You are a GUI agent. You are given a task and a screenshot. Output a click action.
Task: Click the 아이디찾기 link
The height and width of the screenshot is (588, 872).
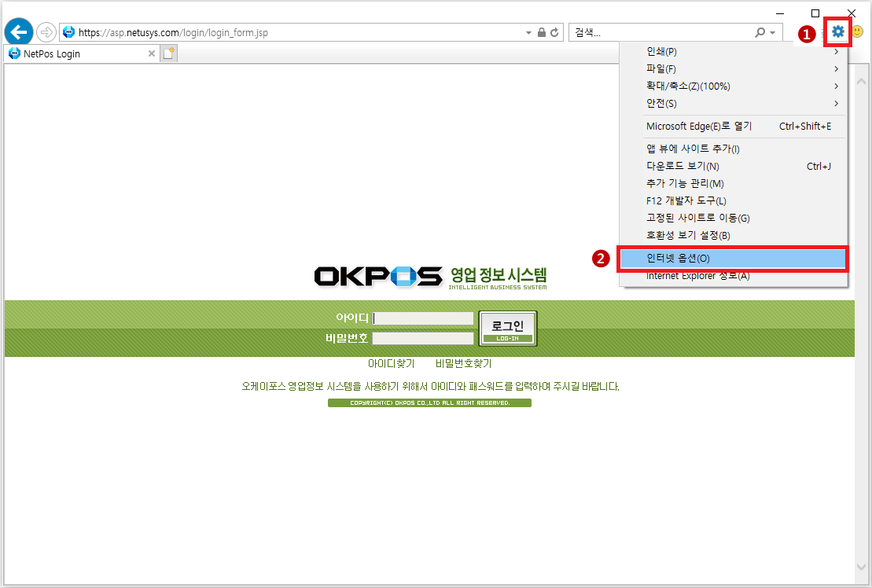click(391, 364)
